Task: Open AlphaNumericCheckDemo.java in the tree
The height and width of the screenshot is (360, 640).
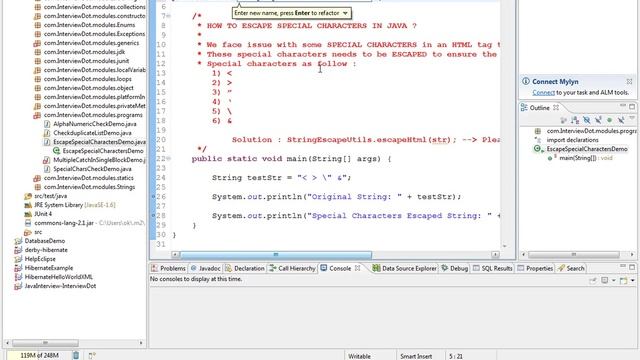Action: click(x=95, y=124)
